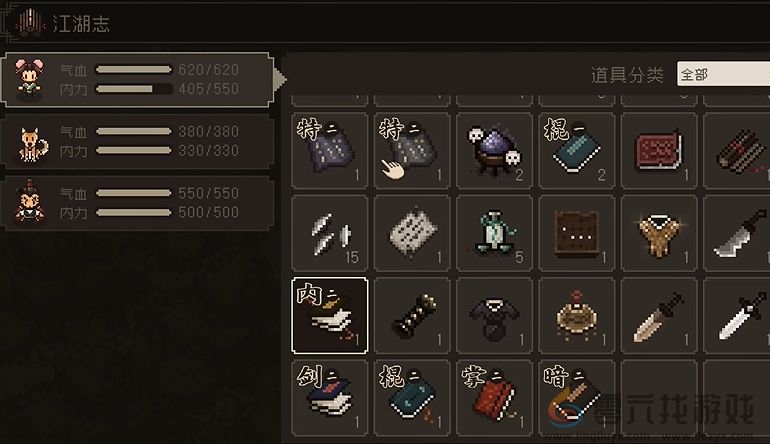Image resolution: width=770 pixels, height=444 pixels.
Task: Click the 暗 hidden weapon manual
Action: coord(577,398)
